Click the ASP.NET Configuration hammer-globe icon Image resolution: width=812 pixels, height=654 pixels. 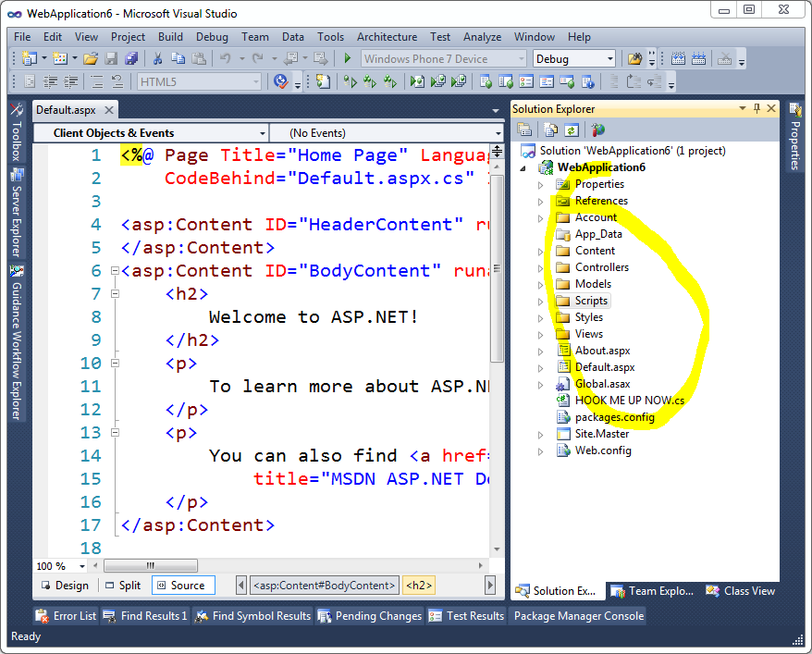point(598,130)
